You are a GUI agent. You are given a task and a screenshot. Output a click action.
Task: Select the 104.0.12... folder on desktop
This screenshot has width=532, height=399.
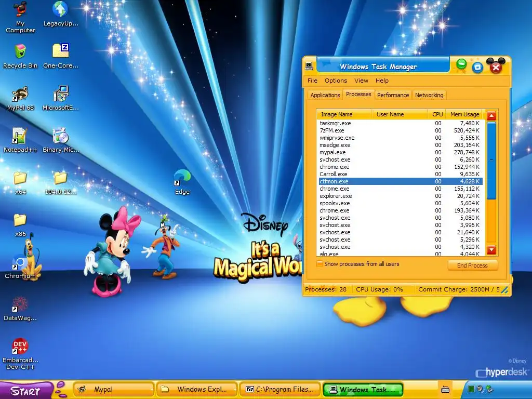click(61, 182)
